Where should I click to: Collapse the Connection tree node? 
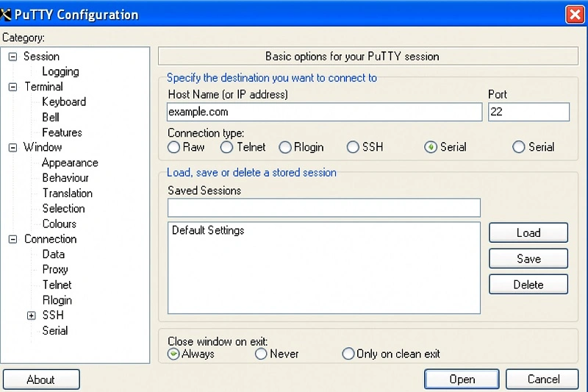click(12, 239)
